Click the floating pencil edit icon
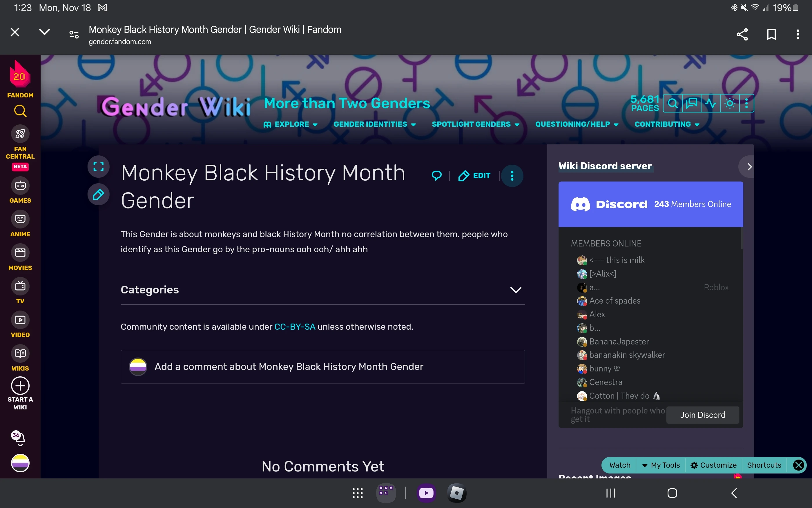 point(98,194)
